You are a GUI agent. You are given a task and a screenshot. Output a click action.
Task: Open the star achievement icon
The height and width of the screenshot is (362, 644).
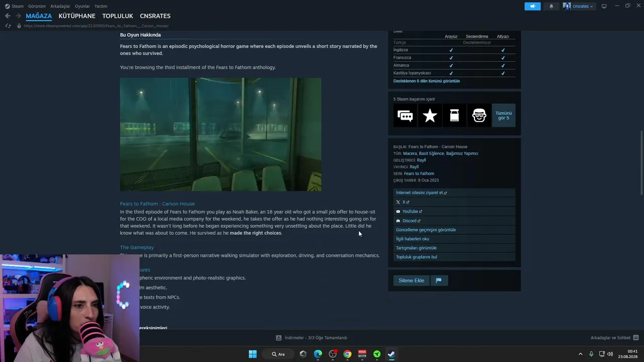click(x=430, y=116)
